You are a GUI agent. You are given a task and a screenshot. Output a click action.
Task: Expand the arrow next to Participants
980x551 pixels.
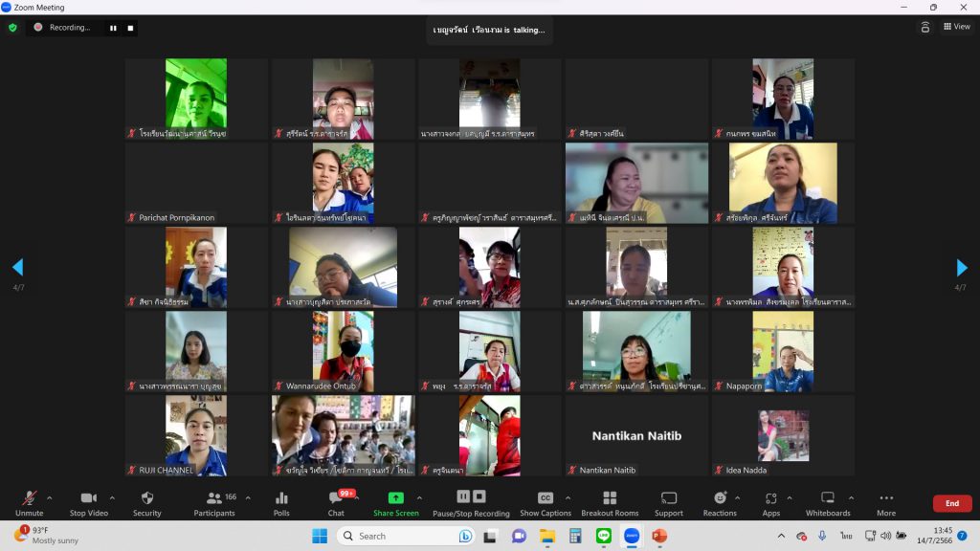[x=248, y=497]
